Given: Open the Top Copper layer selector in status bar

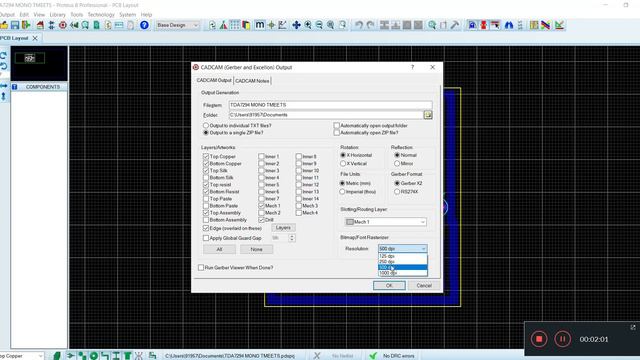Looking at the screenshot, I should 22,356.
